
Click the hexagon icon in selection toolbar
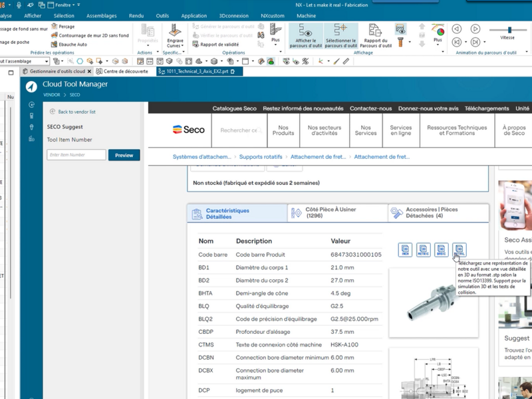80,61
